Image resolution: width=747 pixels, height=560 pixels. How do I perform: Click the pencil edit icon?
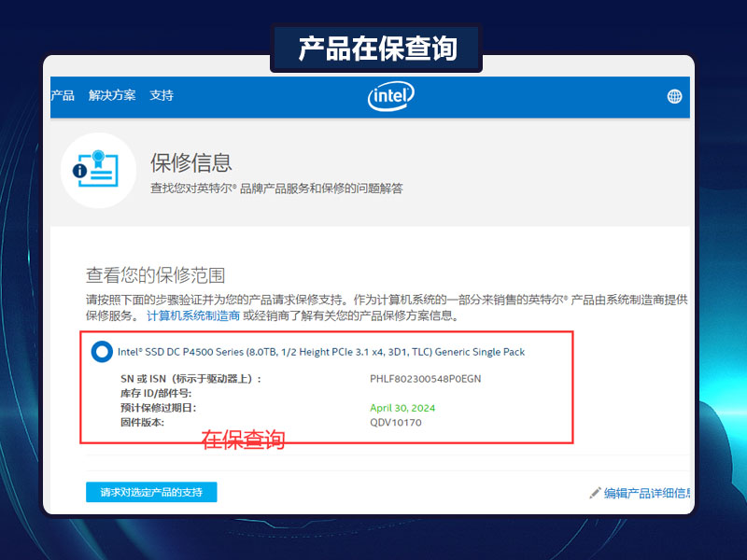(595, 493)
